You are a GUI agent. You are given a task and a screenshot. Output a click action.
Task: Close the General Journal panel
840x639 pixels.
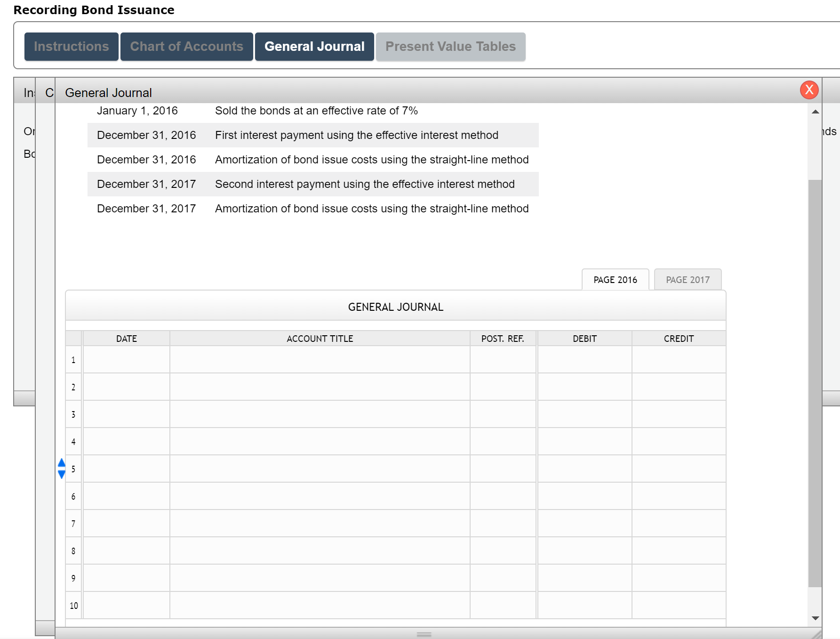(x=809, y=89)
